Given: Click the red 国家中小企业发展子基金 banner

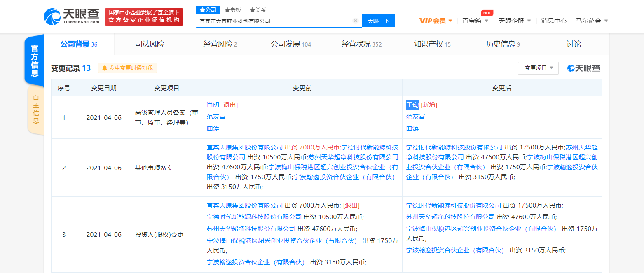Looking at the screenshot, I should pos(144,16).
